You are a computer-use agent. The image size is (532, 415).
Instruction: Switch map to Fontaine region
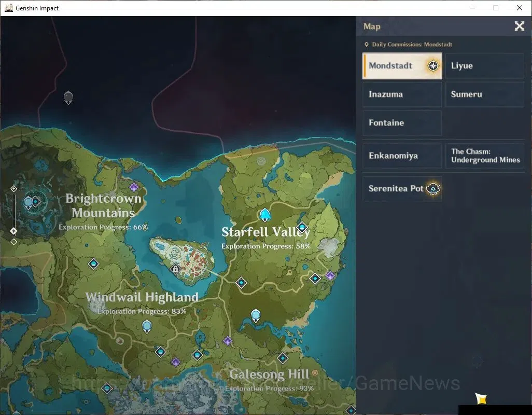402,123
